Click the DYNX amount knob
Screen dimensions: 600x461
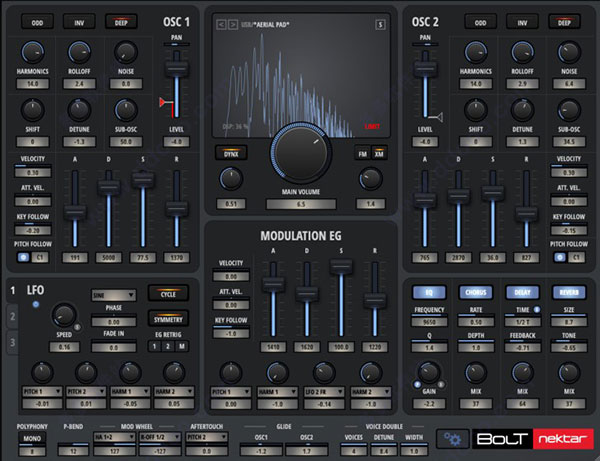pos(231,179)
